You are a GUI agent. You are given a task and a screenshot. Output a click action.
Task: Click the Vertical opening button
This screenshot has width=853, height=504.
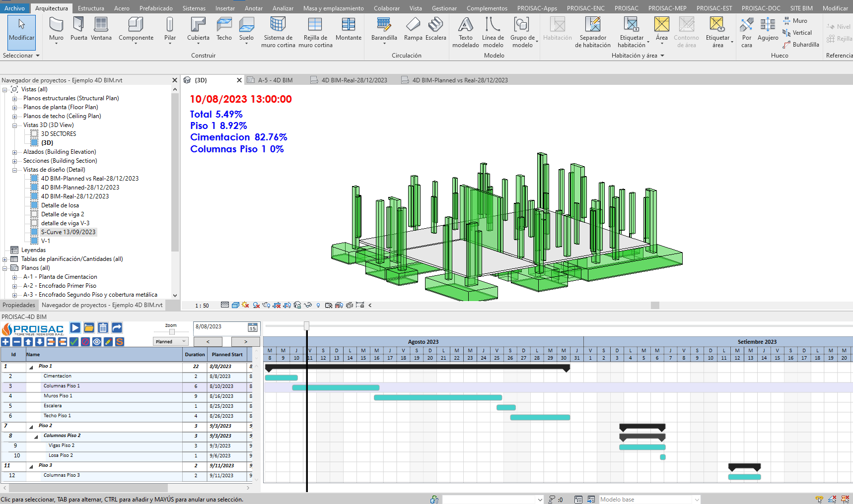797,33
